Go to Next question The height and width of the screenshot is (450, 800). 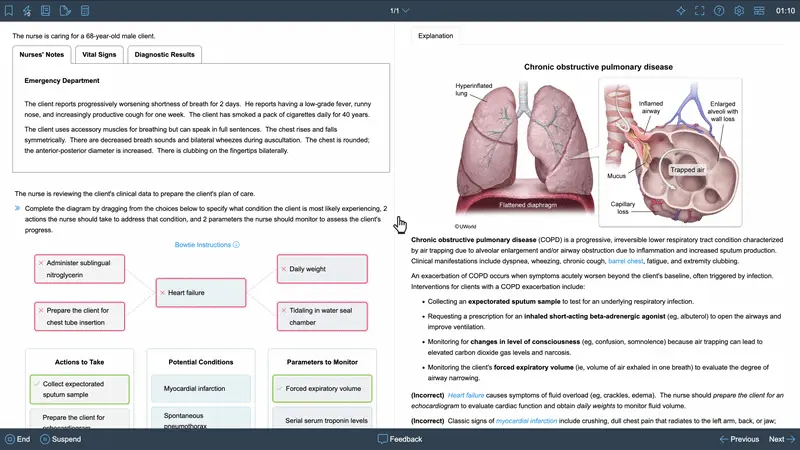coord(782,439)
